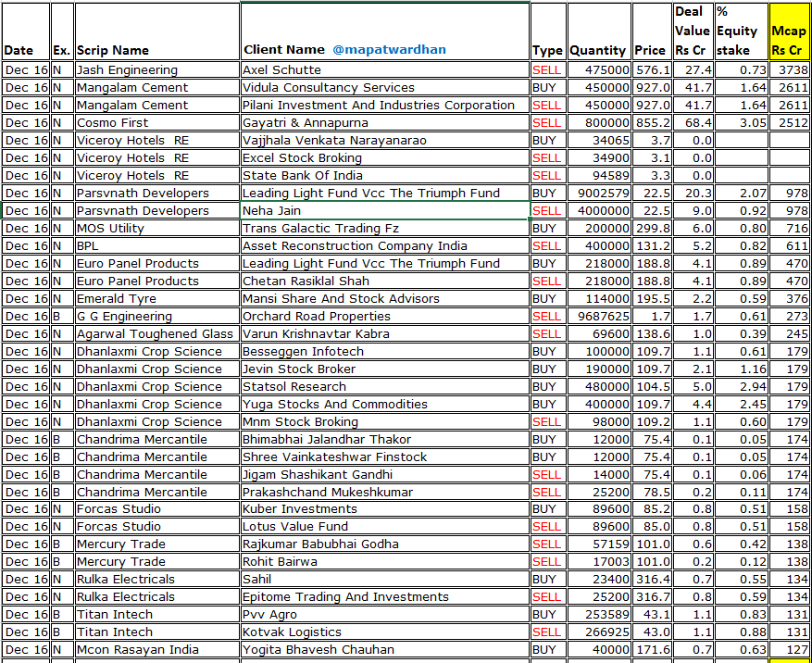Click SELL type in Jash Engineering row

(x=548, y=70)
